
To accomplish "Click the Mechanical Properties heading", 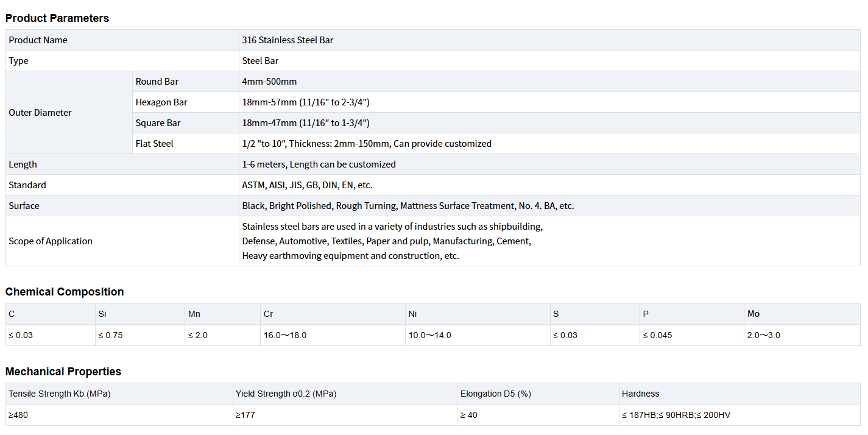I will pyautogui.click(x=63, y=372).
